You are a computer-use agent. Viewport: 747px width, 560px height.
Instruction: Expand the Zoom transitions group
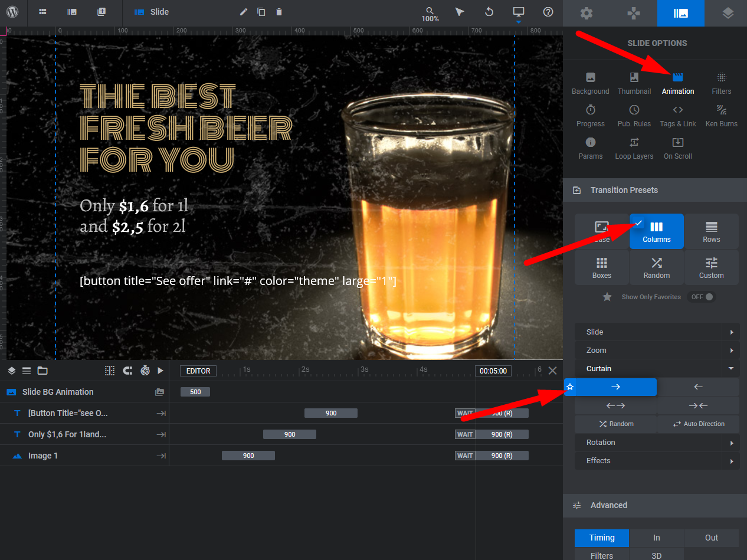pos(657,351)
